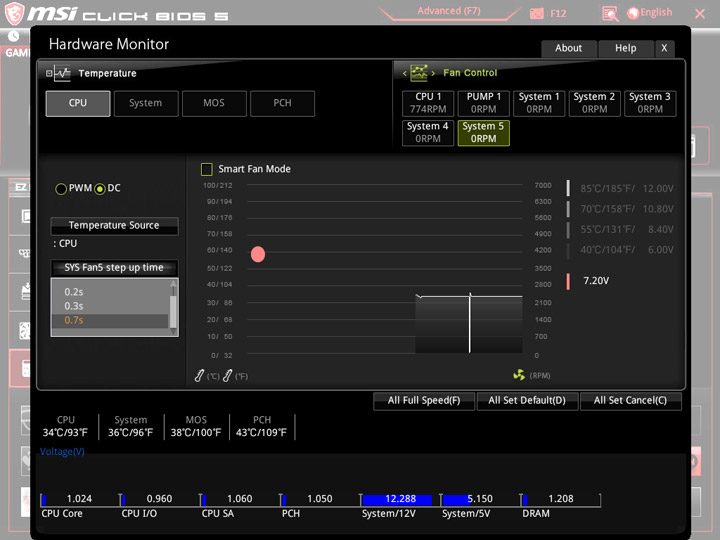
Task: Click the Advanced (F7) mode label
Action: [449, 11]
